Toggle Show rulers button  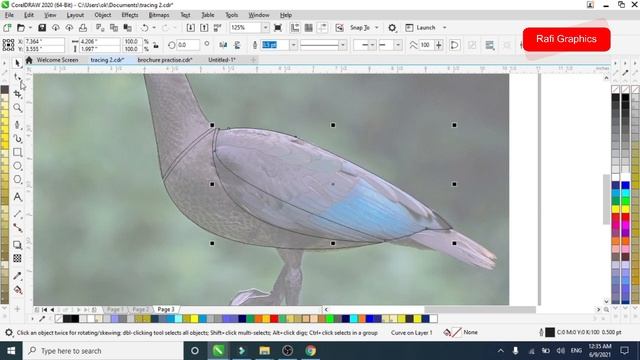tap(295, 28)
